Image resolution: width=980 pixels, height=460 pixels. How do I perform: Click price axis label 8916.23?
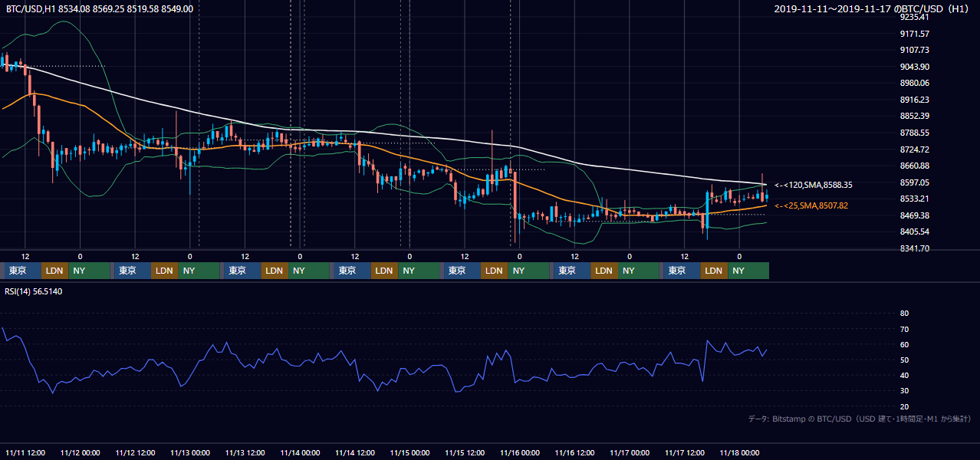[x=915, y=100]
